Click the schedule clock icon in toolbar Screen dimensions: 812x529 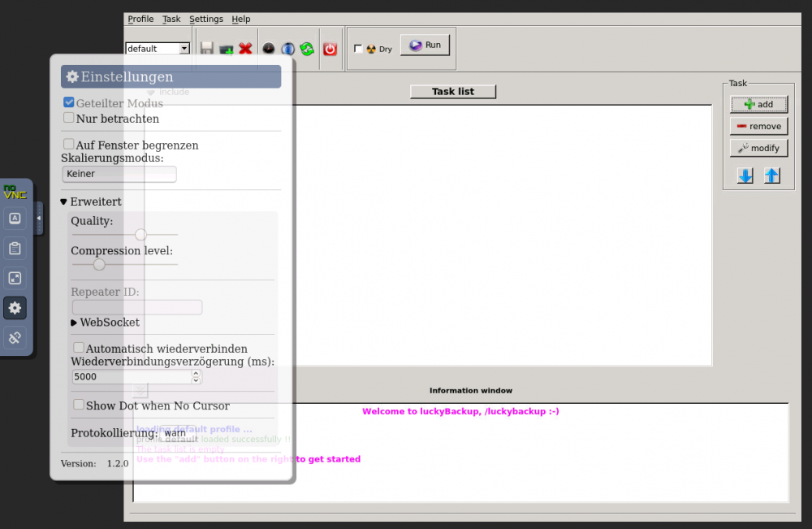click(x=268, y=49)
